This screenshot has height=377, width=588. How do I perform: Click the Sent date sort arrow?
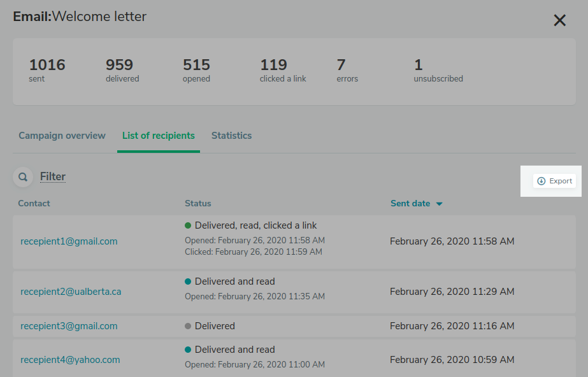[439, 204]
